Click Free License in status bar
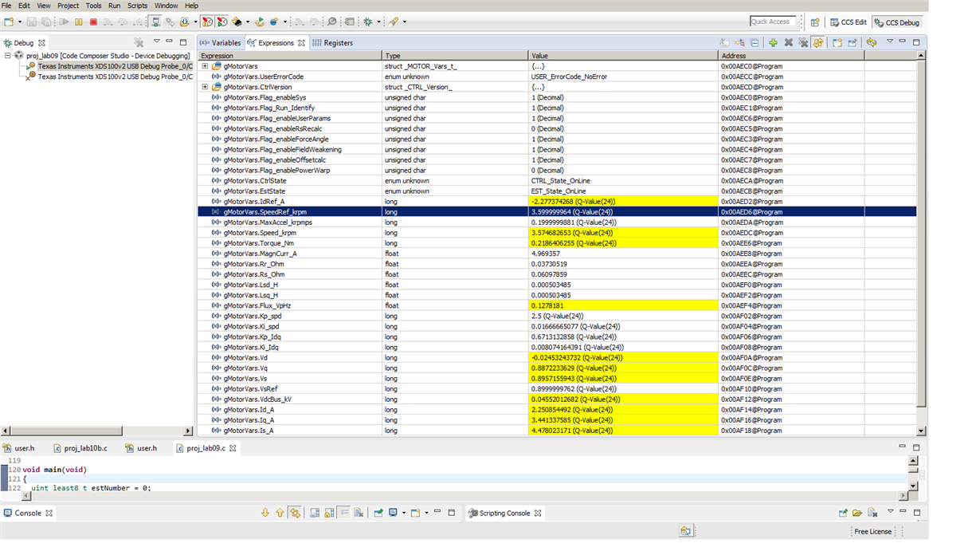 pyautogui.click(x=873, y=532)
